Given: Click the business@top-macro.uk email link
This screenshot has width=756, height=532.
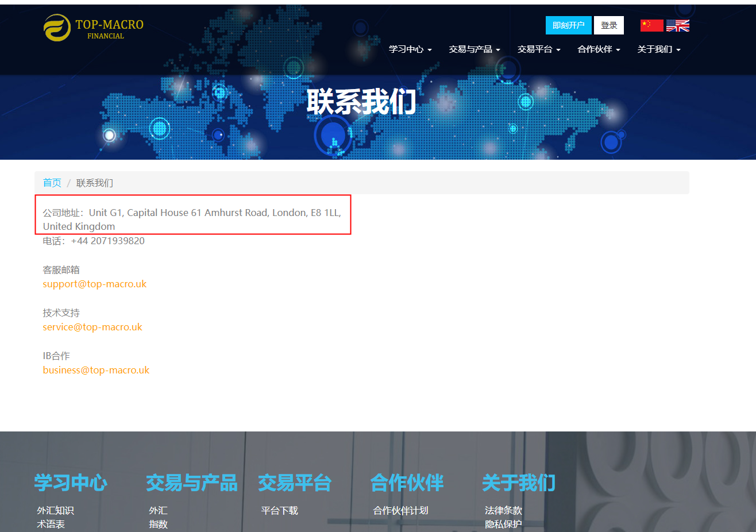Looking at the screenshot, I should click(96, 370).
